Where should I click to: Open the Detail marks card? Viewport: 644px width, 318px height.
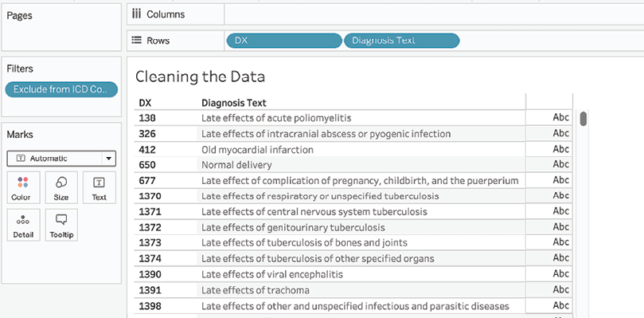tap(23, 225)
